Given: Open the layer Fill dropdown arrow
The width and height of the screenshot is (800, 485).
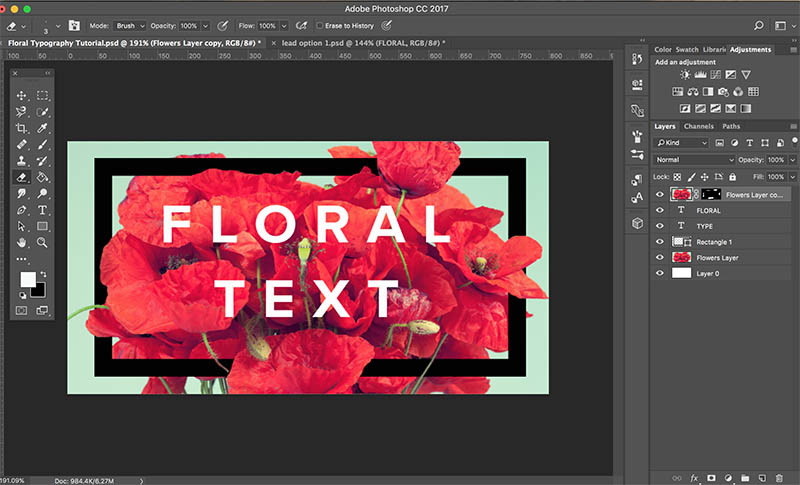Looking at the screenshot, I should (792, 177).
